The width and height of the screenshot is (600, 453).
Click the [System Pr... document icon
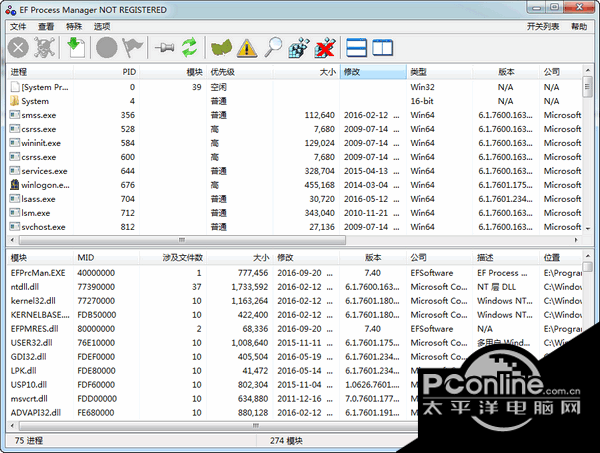click(x=15, y=87)
